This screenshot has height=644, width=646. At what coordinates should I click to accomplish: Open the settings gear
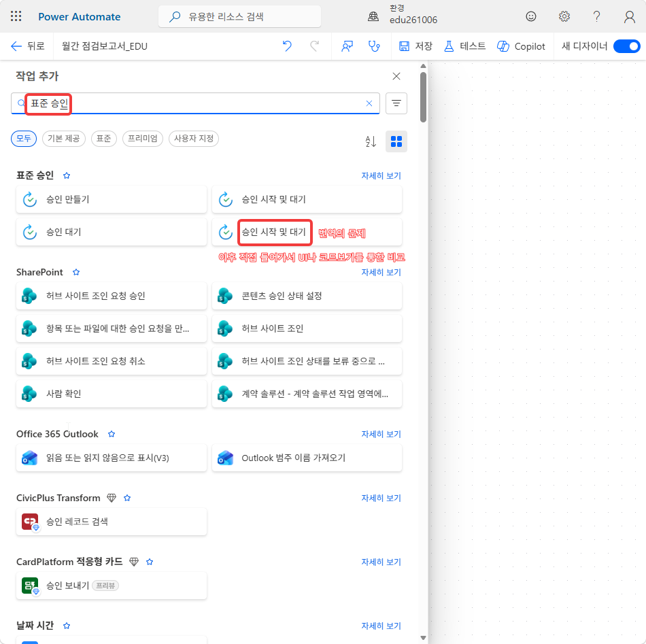(564, 16)
